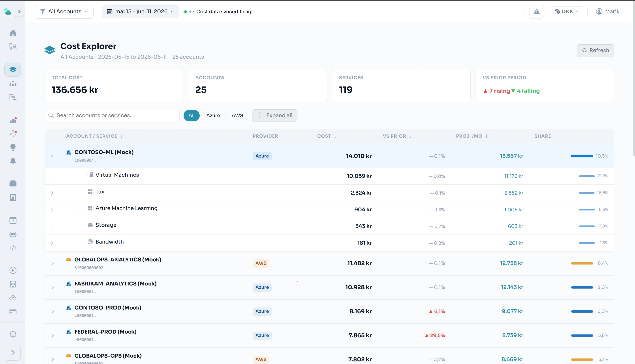This screenshot has width=635, height=364.
Task: Open the bar chart analytics icon with red dot
Action: (13, 120)
